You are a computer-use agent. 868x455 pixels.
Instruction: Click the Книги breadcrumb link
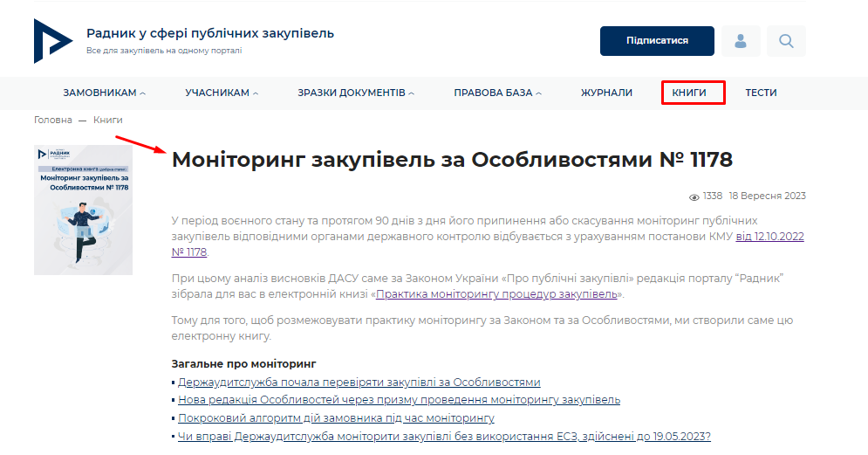(108, 120)
